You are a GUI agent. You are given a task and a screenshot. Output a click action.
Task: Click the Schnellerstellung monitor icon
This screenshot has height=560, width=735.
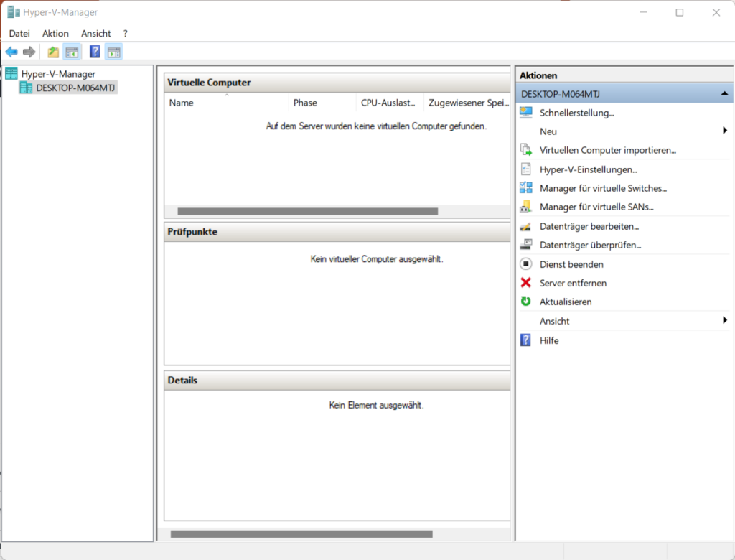click(x=526, y=112)
